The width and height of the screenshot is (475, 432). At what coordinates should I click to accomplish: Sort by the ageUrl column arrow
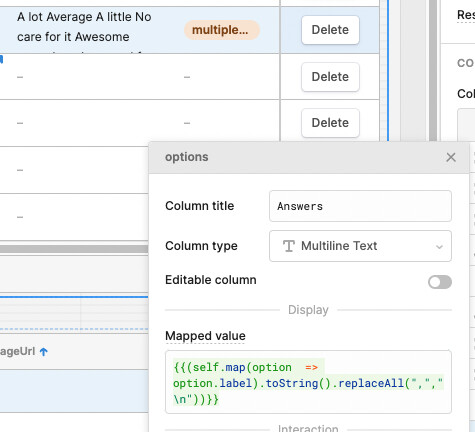click(x=44, y=351)
